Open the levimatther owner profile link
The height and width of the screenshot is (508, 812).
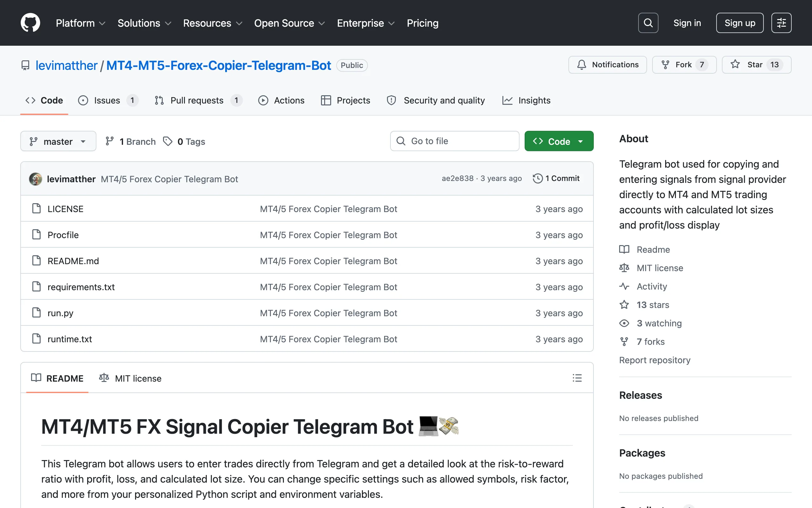pyautogui.click(x=66, y=65)
